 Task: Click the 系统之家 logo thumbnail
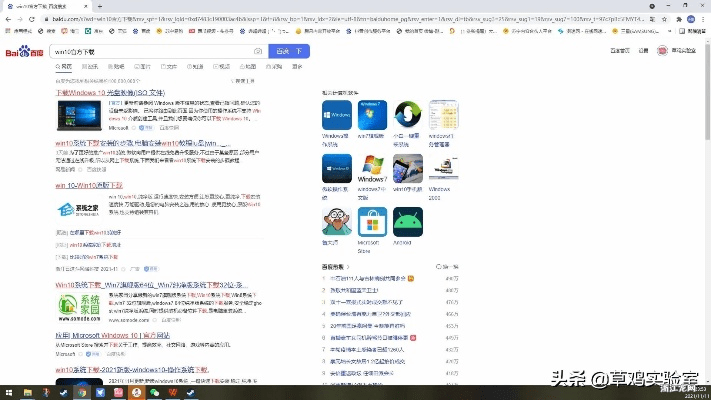79,210
